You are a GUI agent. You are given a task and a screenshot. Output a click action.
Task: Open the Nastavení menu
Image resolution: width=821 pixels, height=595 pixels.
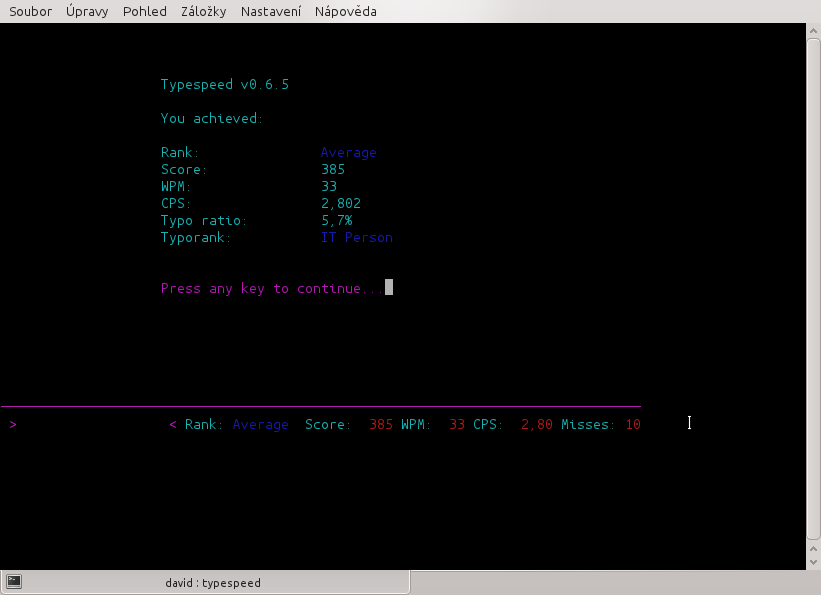(271, 11)
